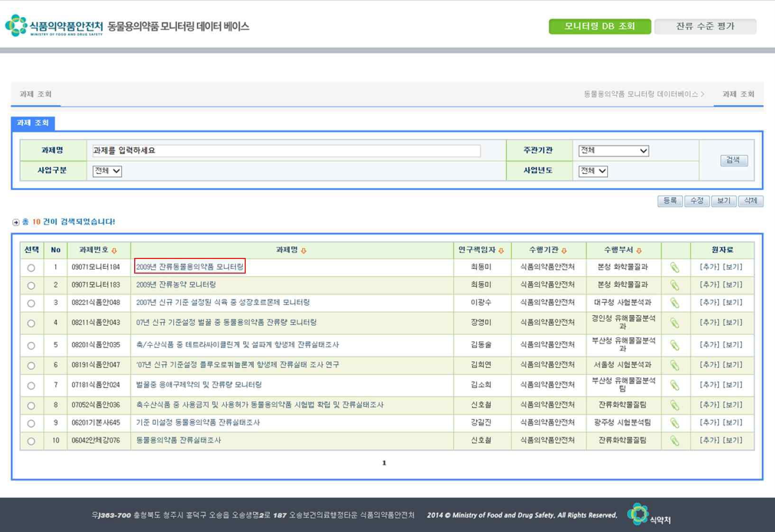This screenshot has width=775, height=532.
Task: Sort by 연구책임자 arrow icon
Action: (x=501, y=250)
